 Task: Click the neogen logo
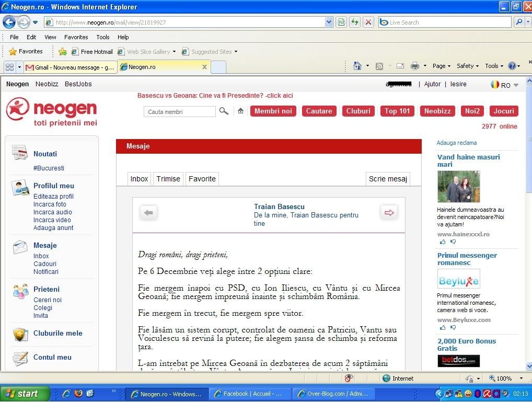pos(52,112)
